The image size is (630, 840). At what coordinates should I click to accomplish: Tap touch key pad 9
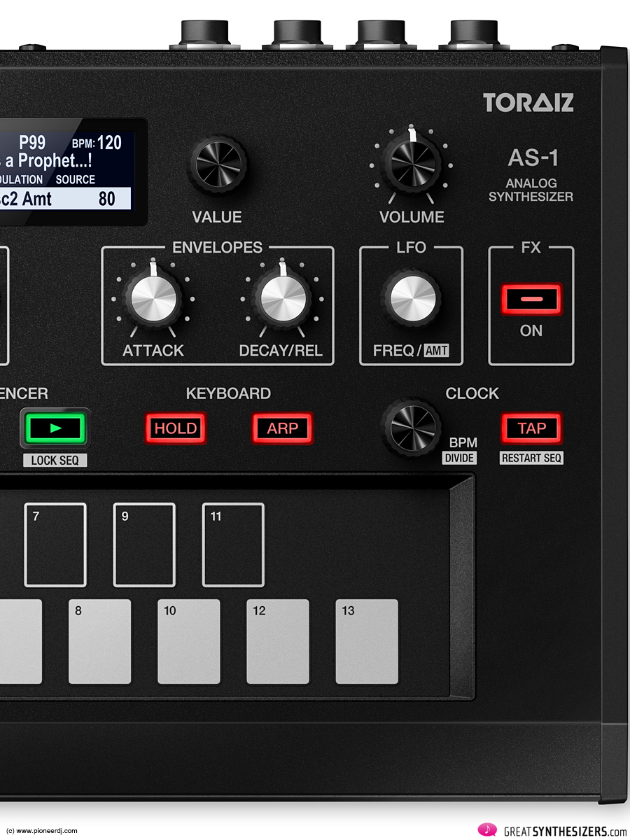[x=144, y=545]
